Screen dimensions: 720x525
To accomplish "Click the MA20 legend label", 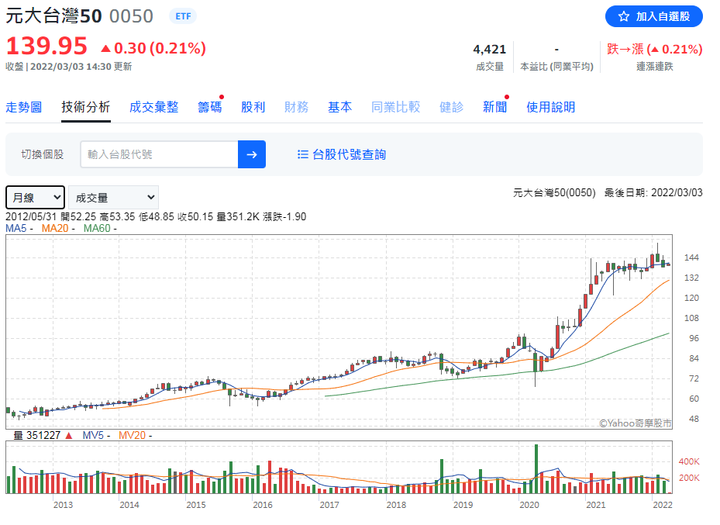I will pyautogui.click(x=55, y=228).
